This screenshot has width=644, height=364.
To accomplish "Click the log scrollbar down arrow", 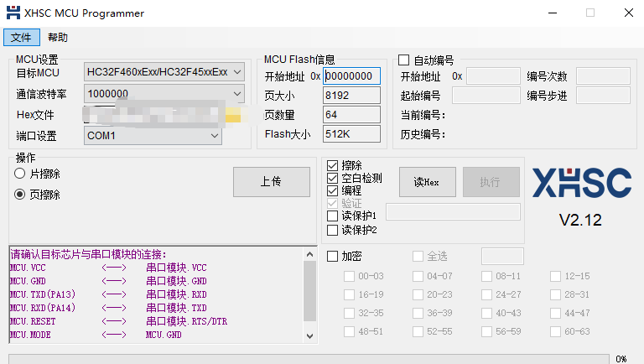I will (310, 336).
